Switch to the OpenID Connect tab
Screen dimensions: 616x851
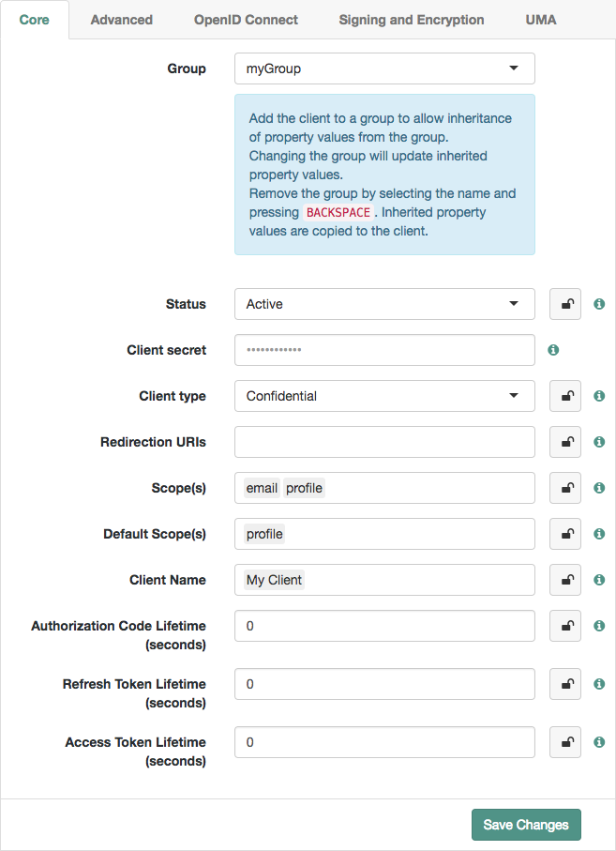tap(246, 19)
